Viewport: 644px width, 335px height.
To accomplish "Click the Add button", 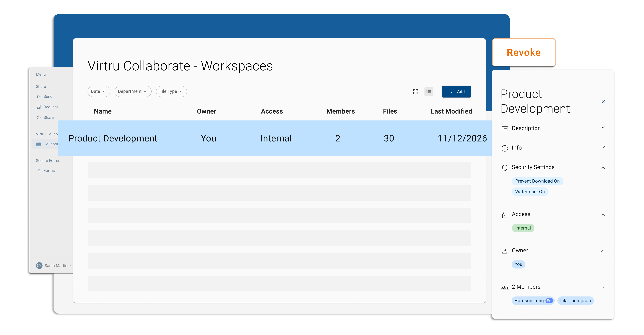I will tap(456, 92).
